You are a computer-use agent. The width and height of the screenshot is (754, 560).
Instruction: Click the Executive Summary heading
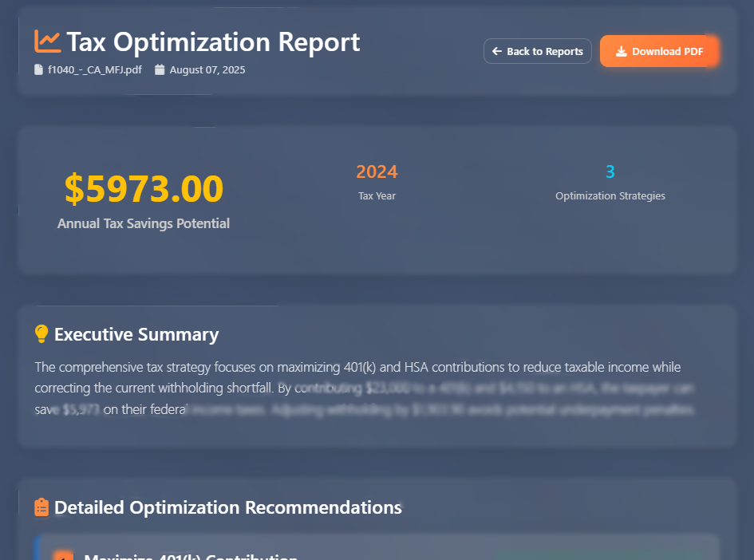pos(136,334)
